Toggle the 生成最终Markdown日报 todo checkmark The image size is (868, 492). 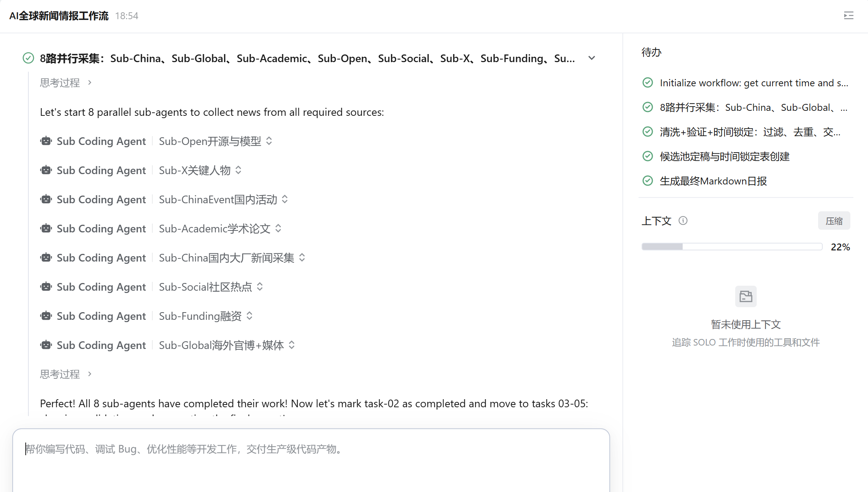(x=648, y=181)
